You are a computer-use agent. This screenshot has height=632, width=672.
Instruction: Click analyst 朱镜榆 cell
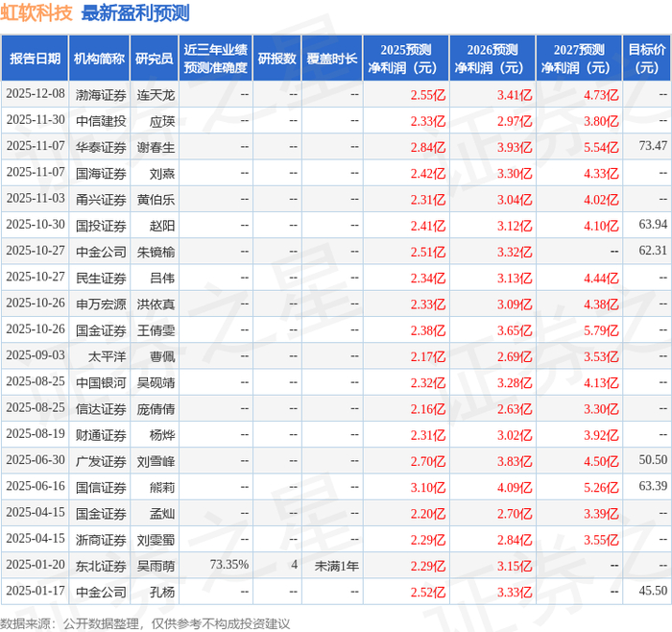tap(156, 252)
